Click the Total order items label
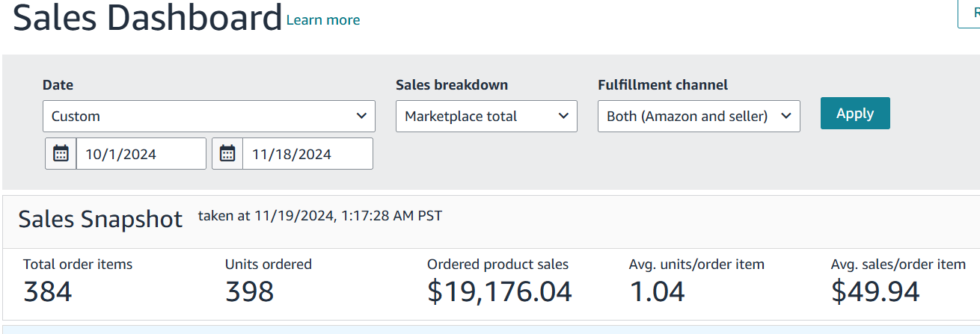The width and height of the screenshot is (980, 334). click(x=78, y=264)
